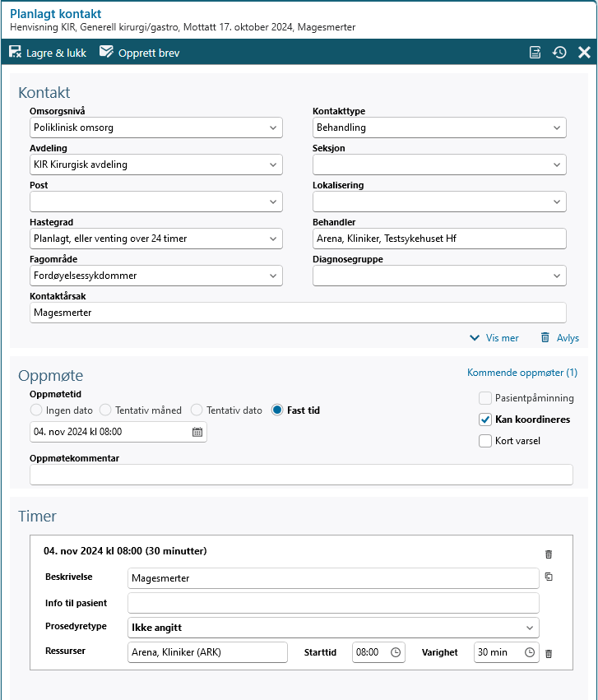Click the Oppmøtekommentar text field

tap(301, 475)
